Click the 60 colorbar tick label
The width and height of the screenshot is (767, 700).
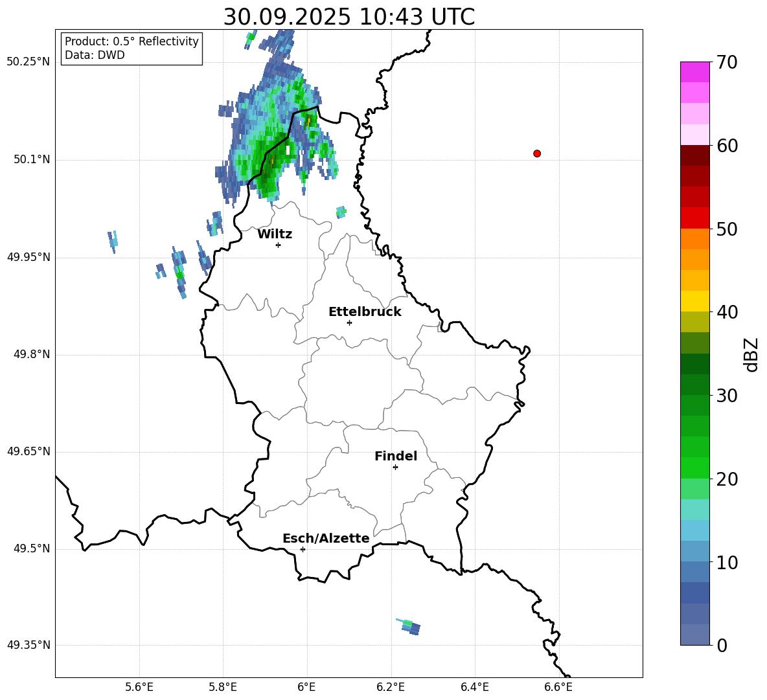click(x=727, y=146)
